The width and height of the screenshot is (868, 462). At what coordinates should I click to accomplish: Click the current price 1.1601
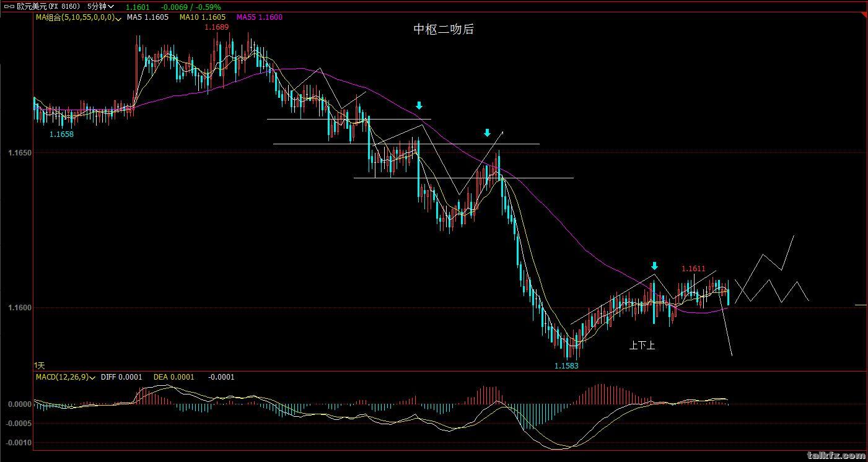point(138,7)
